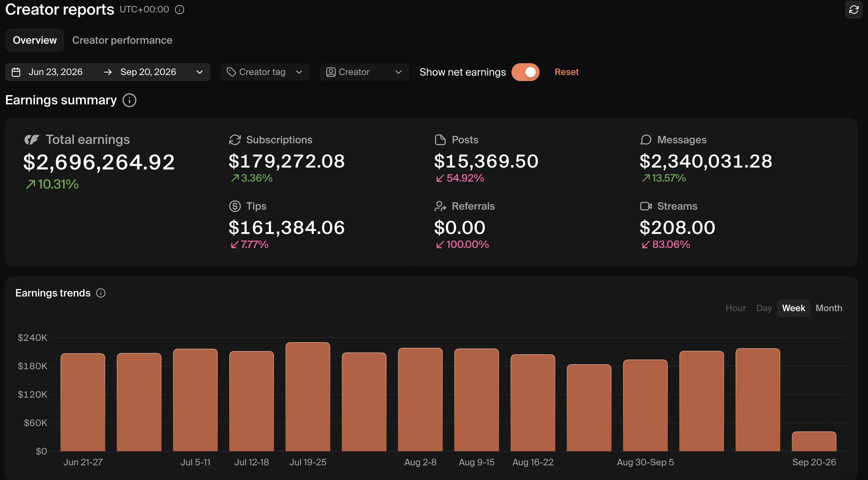This screenshot has width=868, height=480.
Task: Click the person icon in Creator filter
Action: (x=331, y=72)
